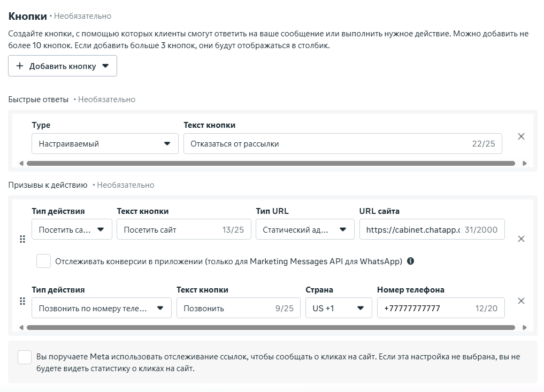The image size is (544, 392).
Task: Open the quick reply Type dropdown
Action: (x=105, y=144)
